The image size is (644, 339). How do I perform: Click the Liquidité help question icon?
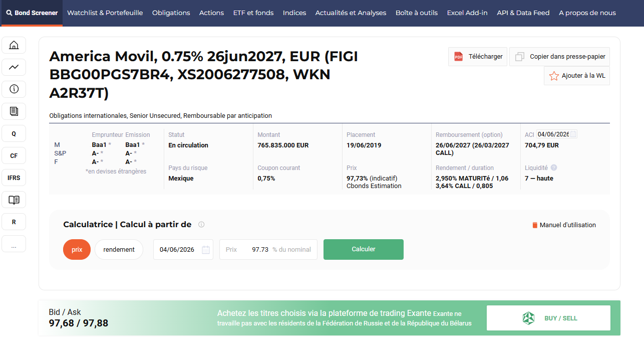(x=554, y=168)
